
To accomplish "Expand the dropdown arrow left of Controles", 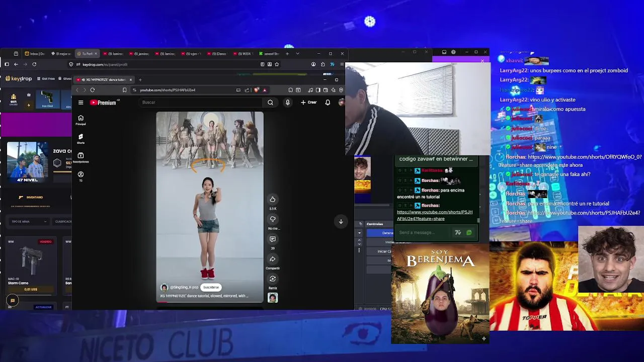I will (359, 233).
